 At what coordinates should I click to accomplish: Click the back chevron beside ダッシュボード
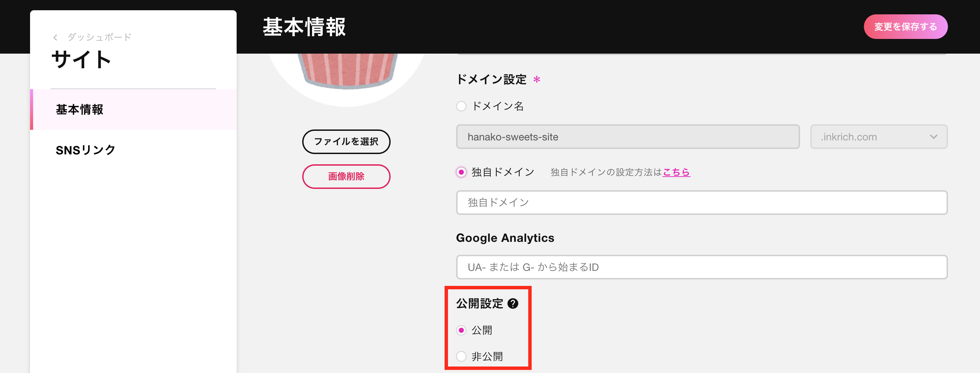(55, 37)
